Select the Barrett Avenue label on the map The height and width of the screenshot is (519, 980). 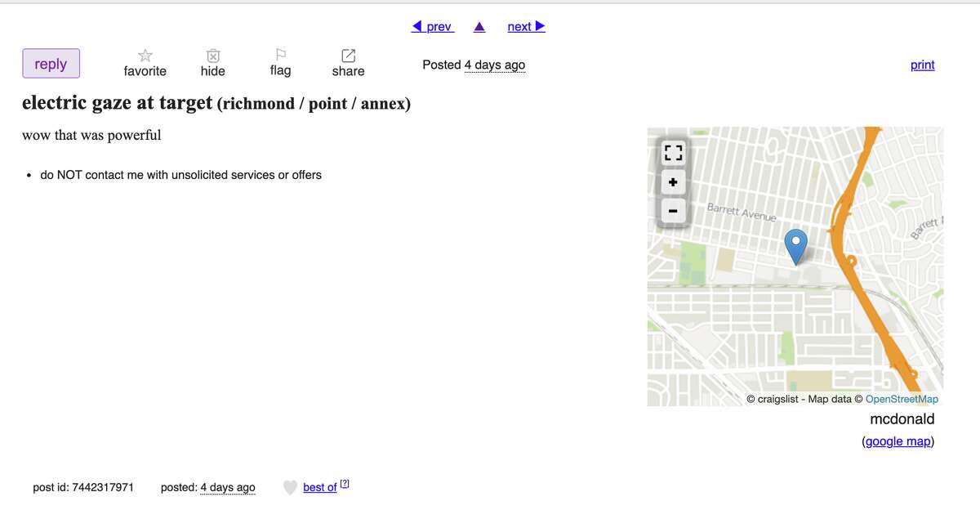coord(742,213)
